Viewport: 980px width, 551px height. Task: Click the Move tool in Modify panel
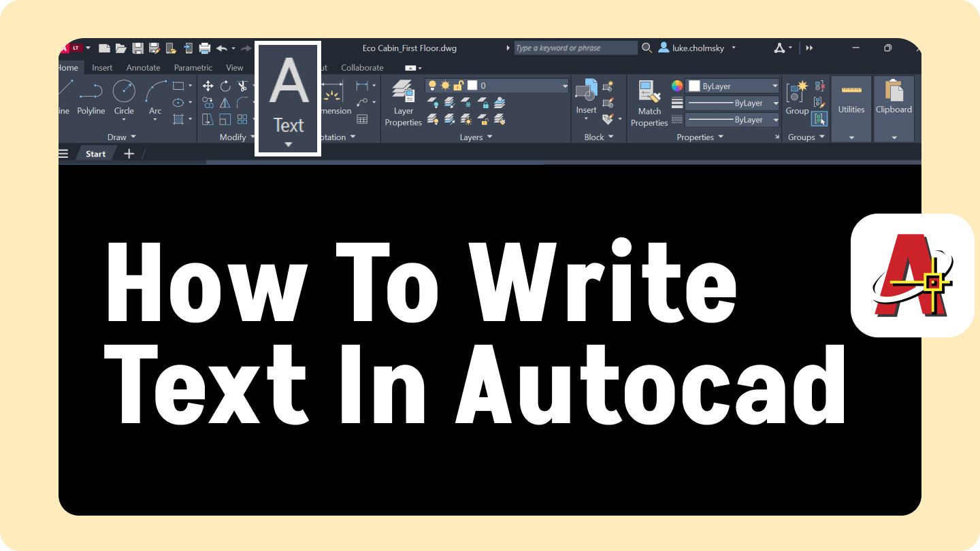[x=208, y=85]
